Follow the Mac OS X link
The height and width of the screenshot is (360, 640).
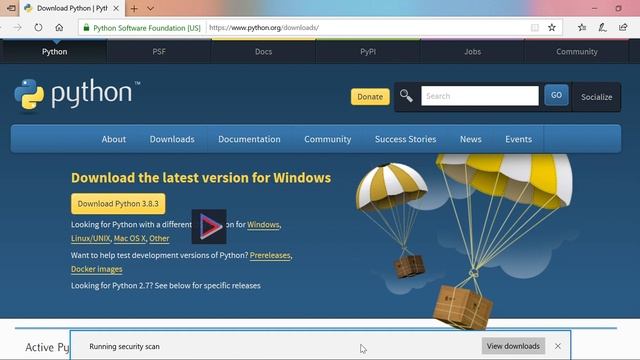pos(130,238)
